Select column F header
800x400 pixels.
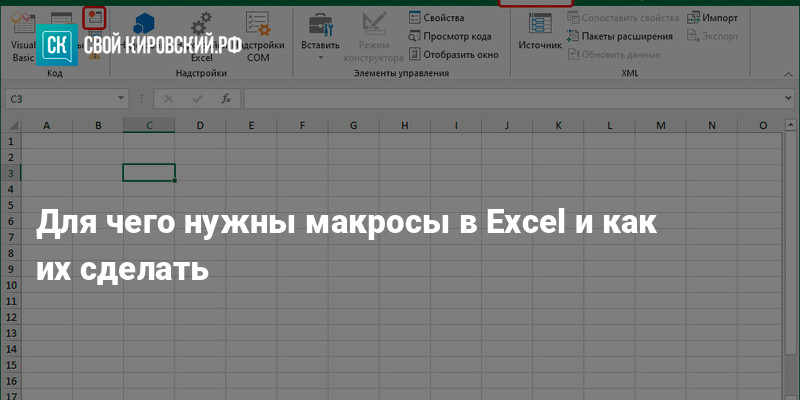click(x=303, y=126)
